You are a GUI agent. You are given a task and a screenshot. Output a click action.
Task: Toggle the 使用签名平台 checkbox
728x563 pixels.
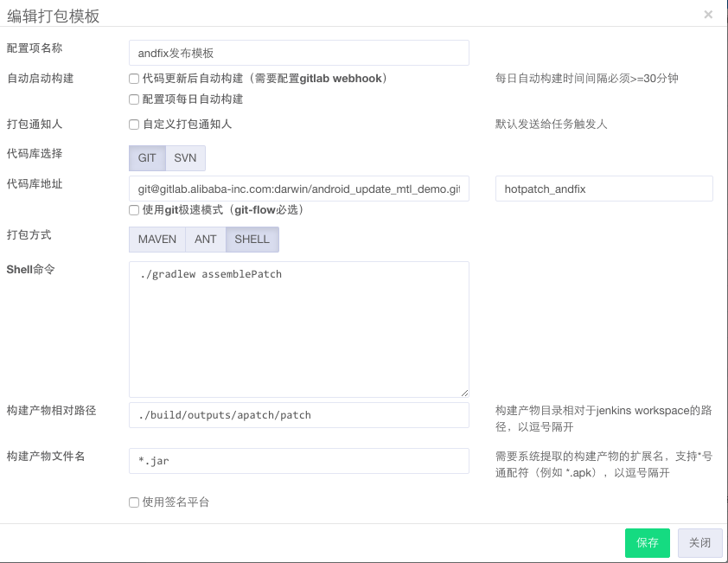(134, 502)
